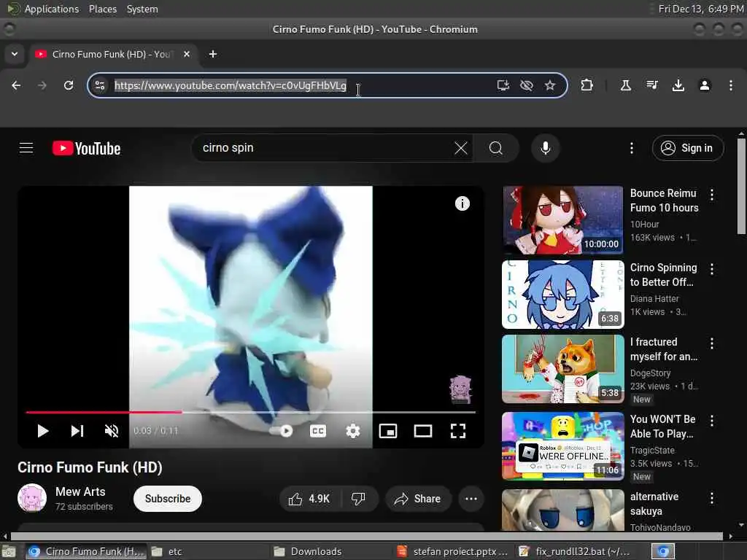Screen dimensions: 747x560
Task: Open options menu for I fractured myself video
Action: coord(712,344)
